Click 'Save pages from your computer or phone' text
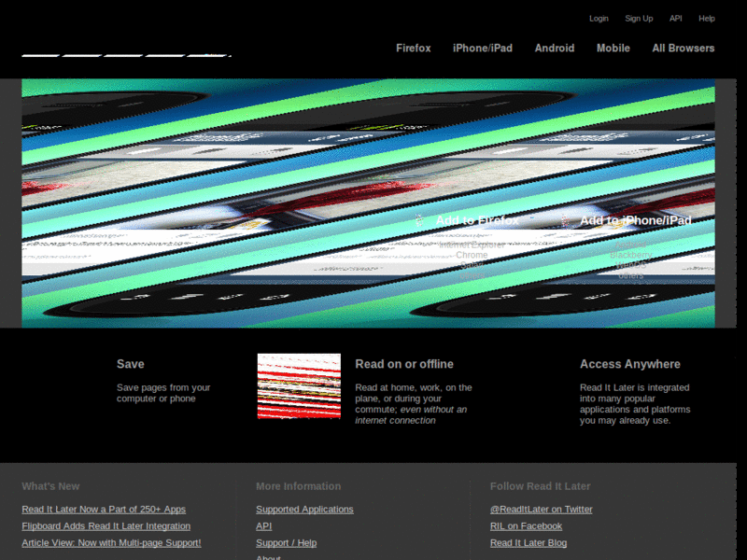The image size is (747, 560). click(163, 393)
